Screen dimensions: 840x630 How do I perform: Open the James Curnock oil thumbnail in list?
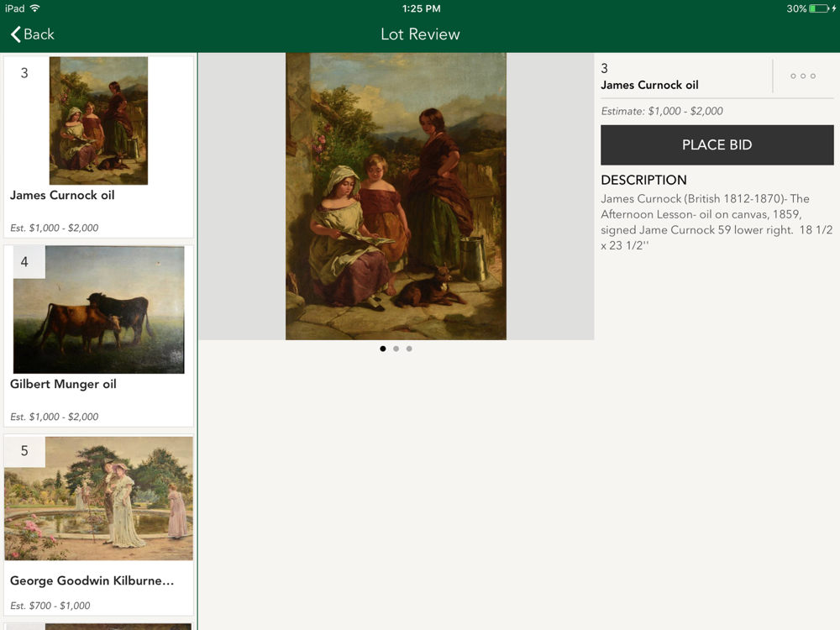(98, 120)
